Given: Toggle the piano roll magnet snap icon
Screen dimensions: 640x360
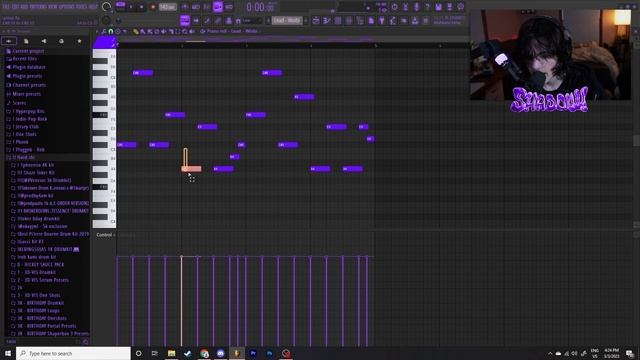Looking at the screenshot, I should click(x=111, y=31).
